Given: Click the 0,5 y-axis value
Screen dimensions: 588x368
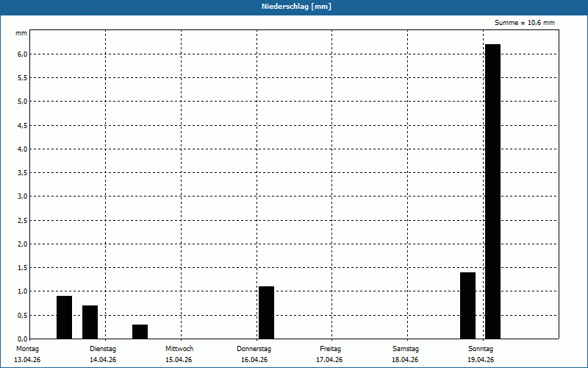Looking at the screenshot, I should (x=23, y=316).
